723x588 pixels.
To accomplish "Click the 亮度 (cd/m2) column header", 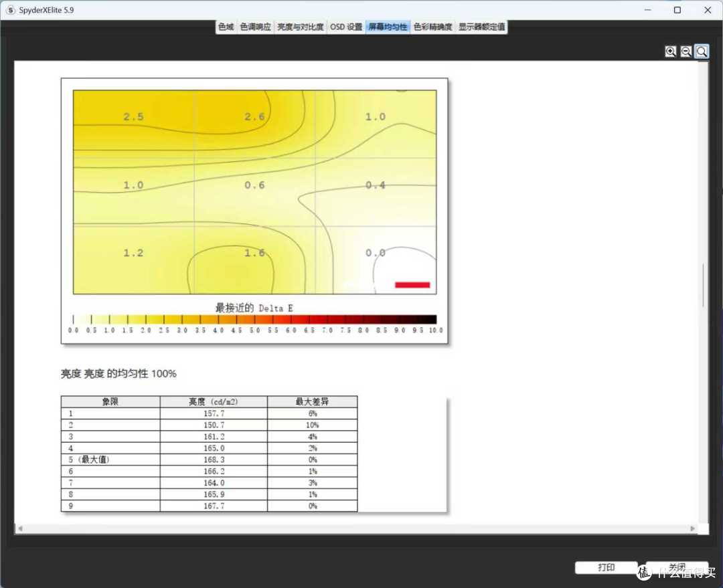I will (x=214, y=401).
